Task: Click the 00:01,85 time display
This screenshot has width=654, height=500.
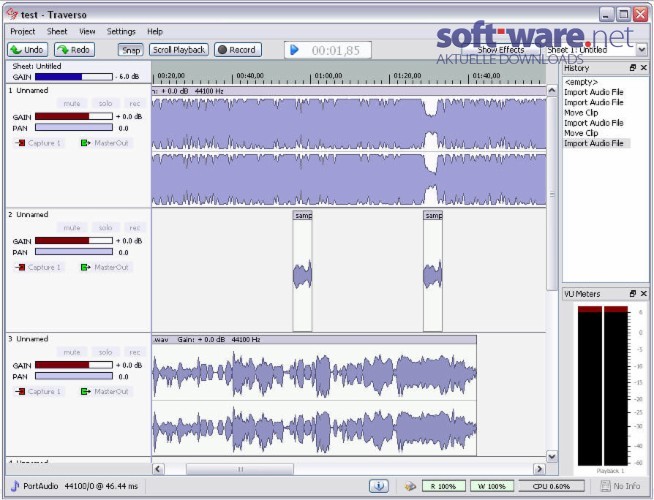Action: point(335,50)
